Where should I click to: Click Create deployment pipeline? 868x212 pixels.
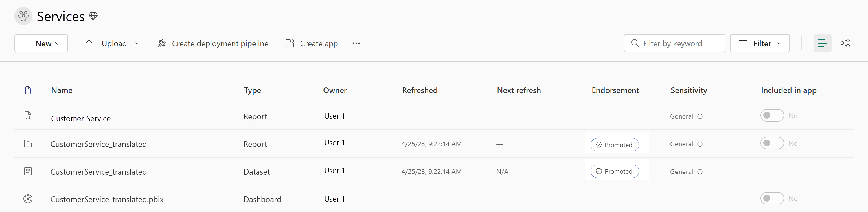(x=213, y=43)
